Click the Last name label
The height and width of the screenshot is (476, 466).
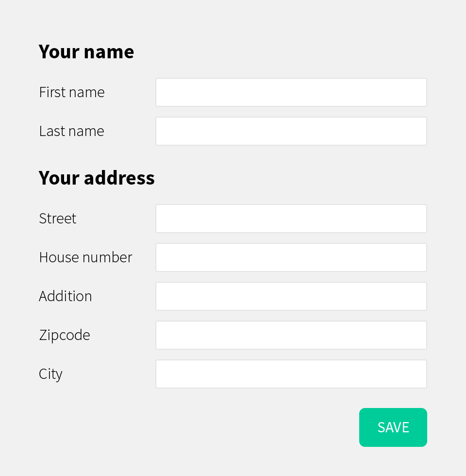tap(71, 131)
